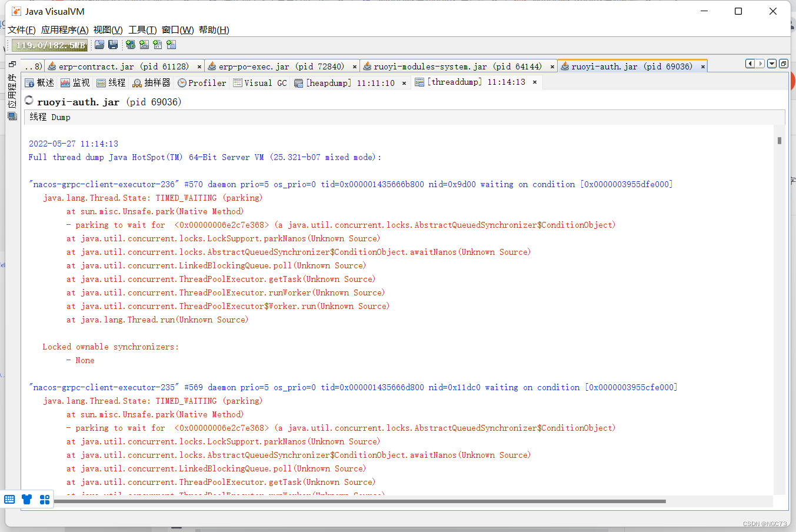Open the 概述 overview subtab
The height and width of the screenshot is (532, 796).
39,83
